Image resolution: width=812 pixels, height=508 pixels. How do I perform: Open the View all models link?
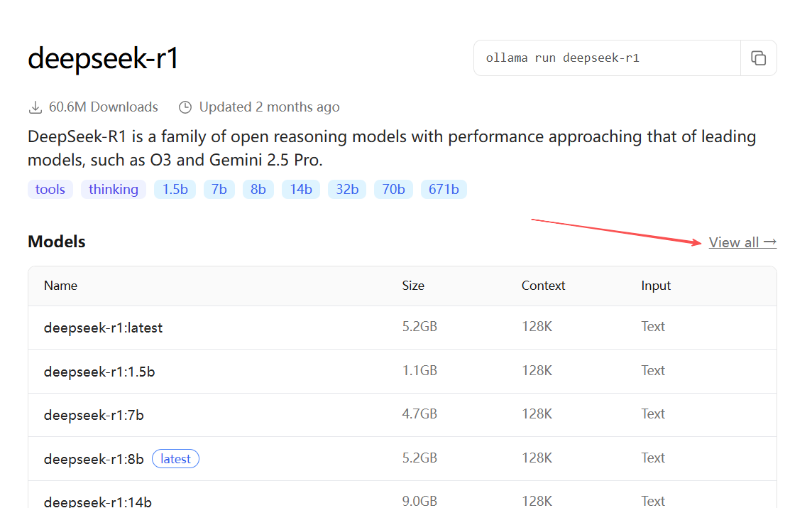click(x=742, y=242)
